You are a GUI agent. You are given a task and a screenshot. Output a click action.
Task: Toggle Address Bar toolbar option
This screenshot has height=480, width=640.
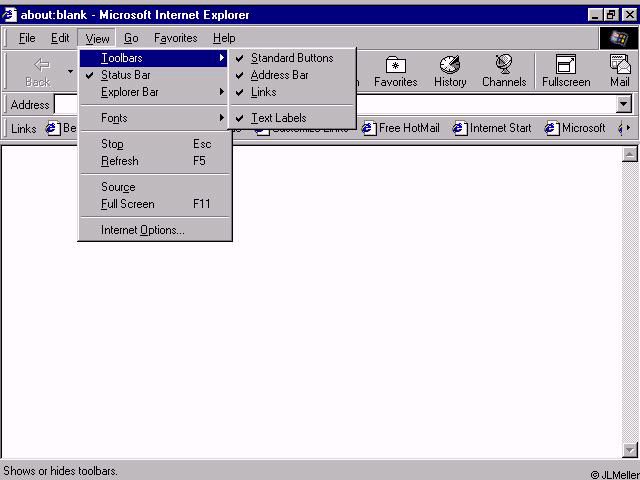click(292, 75)
